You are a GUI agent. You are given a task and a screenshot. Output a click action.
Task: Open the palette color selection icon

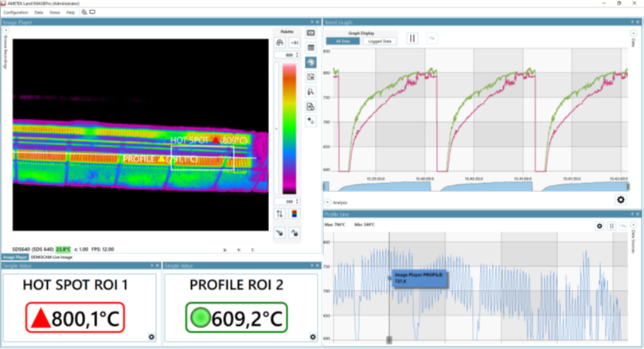tap(294, 214)
